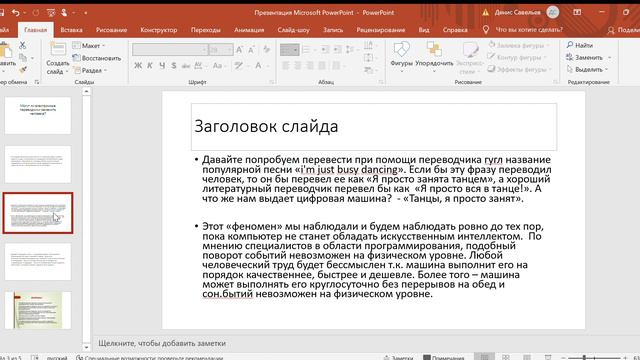Image resolution: width=640 pixels, height=360 pixels.
Task: Open character spacing (AV) options
Action: [x=200, y=65]
